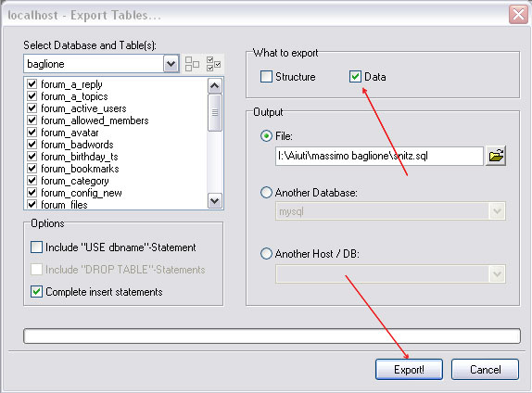Click the Cancel button

pos(485,369)
